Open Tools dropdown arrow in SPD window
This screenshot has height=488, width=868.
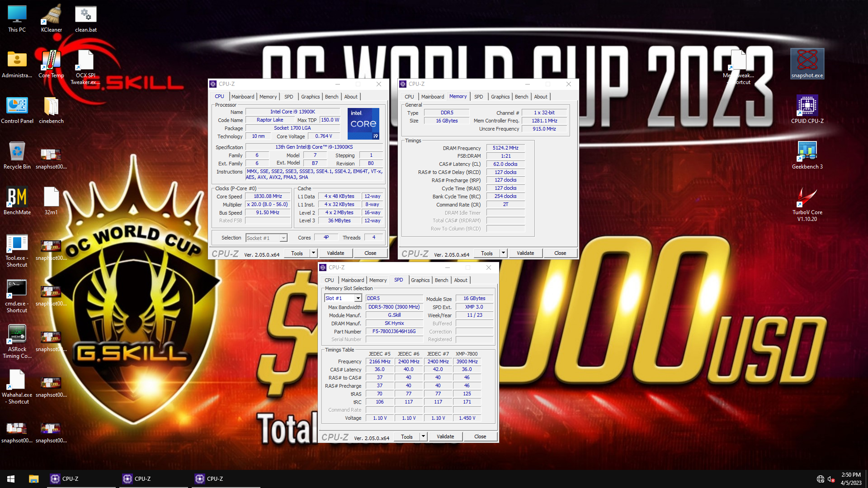(423, 436)
